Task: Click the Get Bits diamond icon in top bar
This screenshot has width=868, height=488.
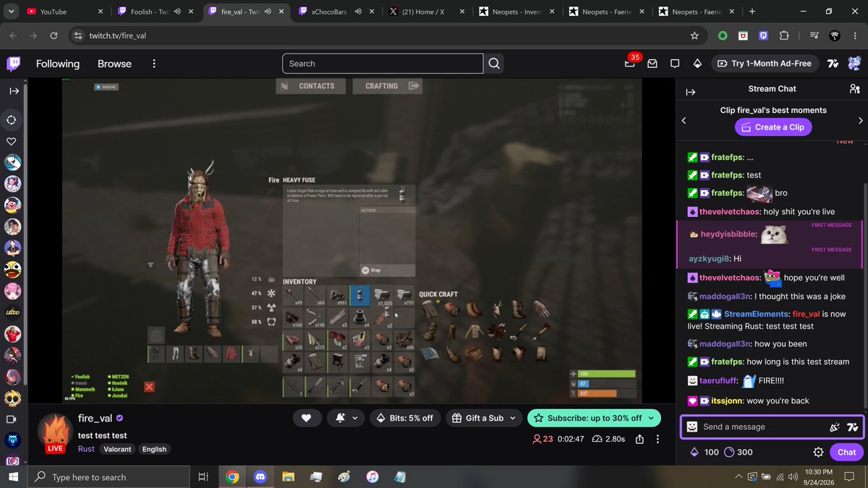Action: 697,64
